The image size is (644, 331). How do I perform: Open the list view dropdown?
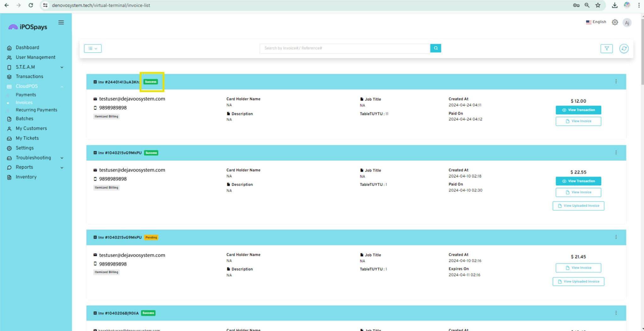coord(92,48)
